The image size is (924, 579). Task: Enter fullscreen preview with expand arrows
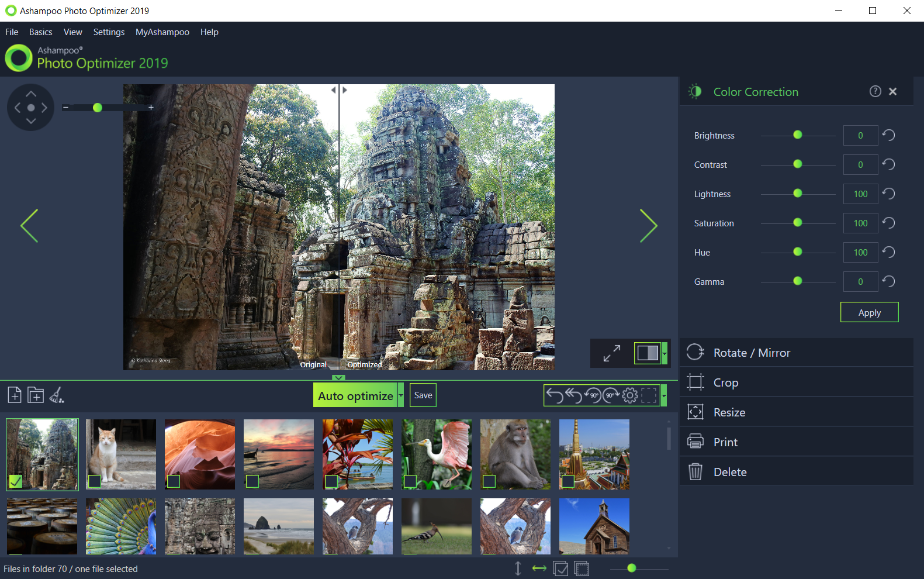click(611, 353)
